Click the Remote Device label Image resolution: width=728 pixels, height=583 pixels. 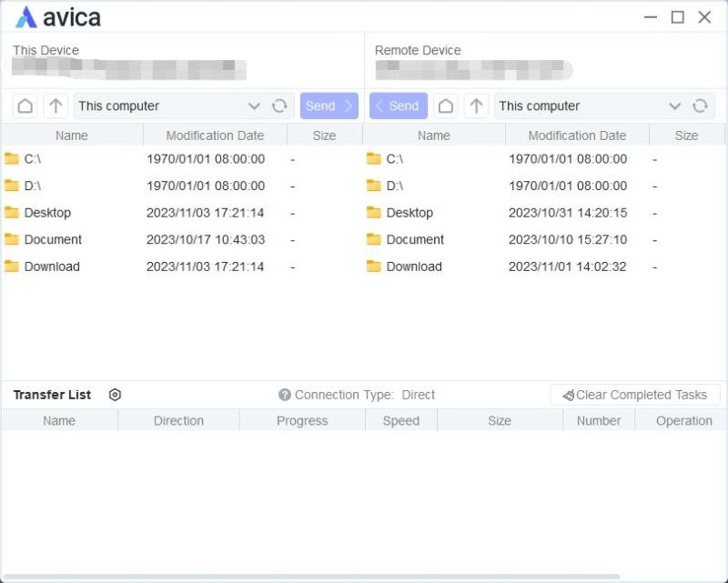[418, 50]
